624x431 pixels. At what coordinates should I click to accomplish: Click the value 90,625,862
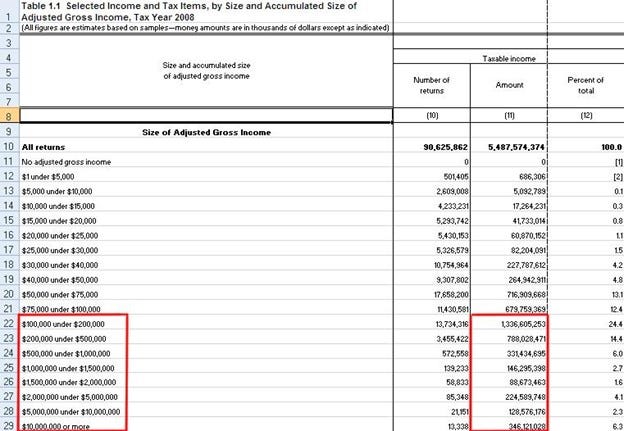click(445, 147)
